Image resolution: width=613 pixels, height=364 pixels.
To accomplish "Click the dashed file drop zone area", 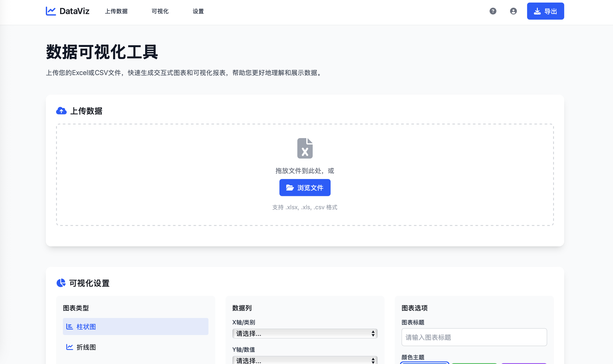I will click(x=305, y=175).
